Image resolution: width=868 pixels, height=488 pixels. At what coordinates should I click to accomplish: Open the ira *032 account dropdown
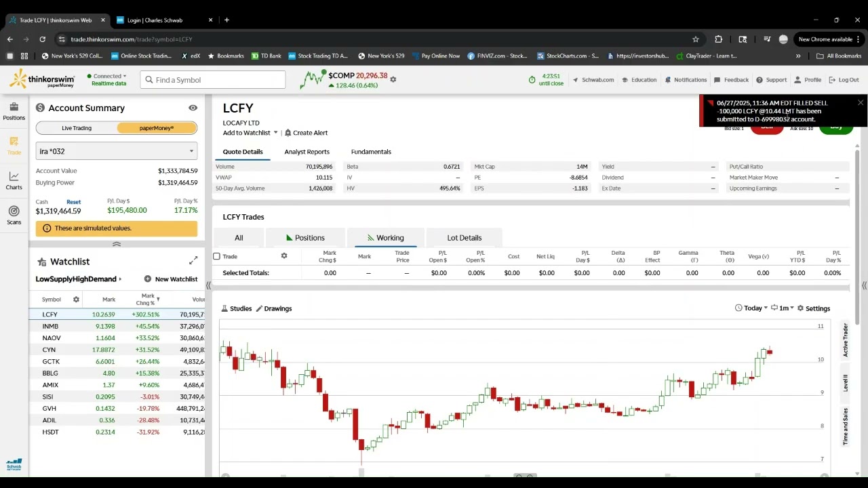[x=117, y=151]
